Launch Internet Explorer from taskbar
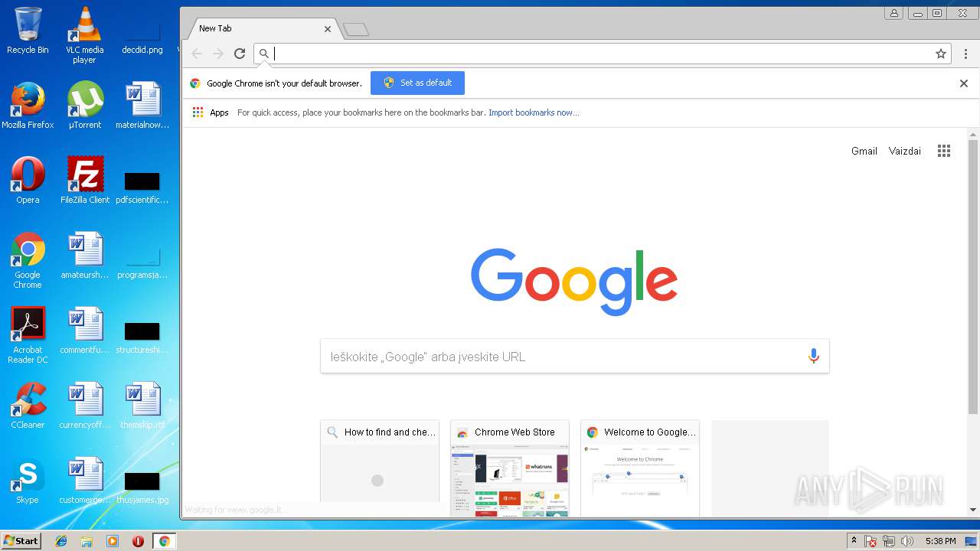 click(x=61, y=541)
